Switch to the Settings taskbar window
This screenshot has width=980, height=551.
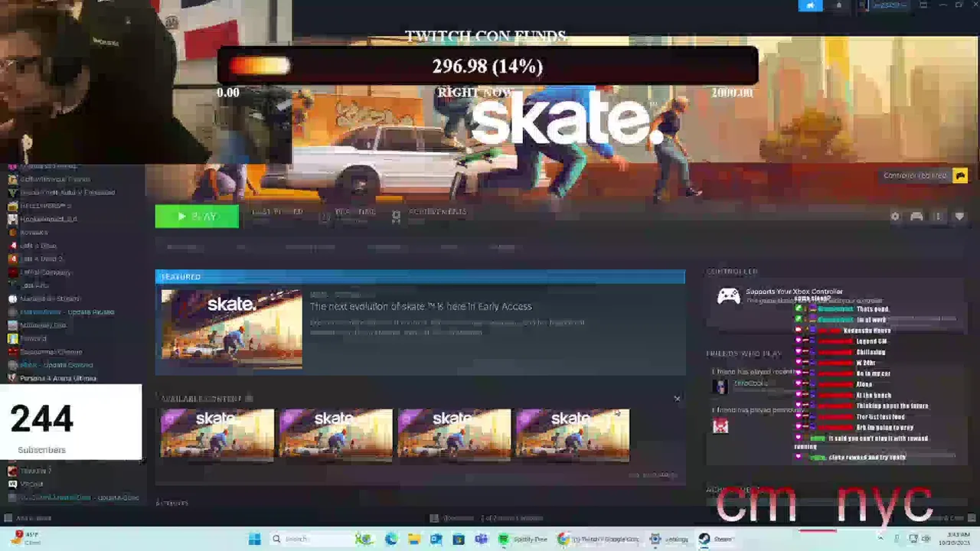(x=669, y=539)
